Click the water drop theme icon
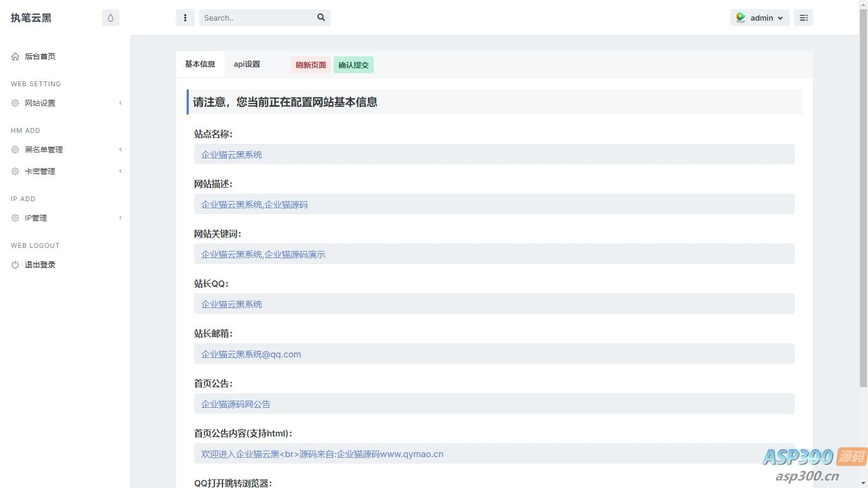868x488 pixels. pyautogui.click(x=111, y=18)
